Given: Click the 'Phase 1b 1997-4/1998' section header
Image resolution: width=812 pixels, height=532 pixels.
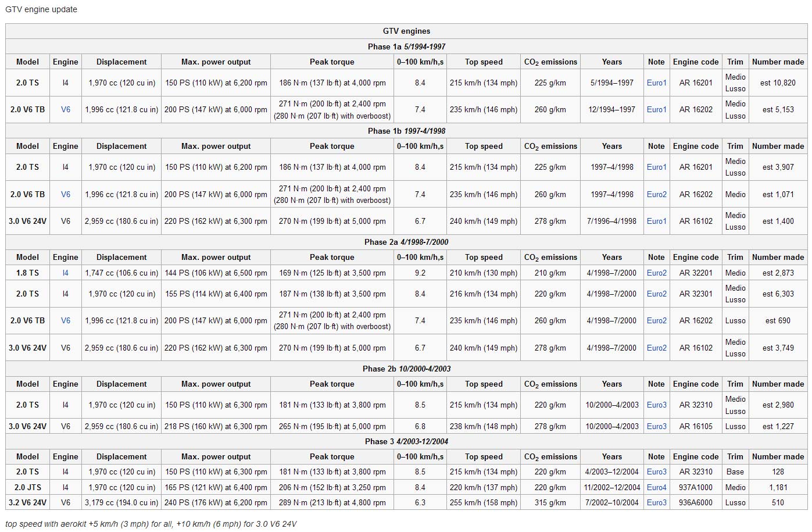Looking at the screenshot, I should [x=406, y=131].
